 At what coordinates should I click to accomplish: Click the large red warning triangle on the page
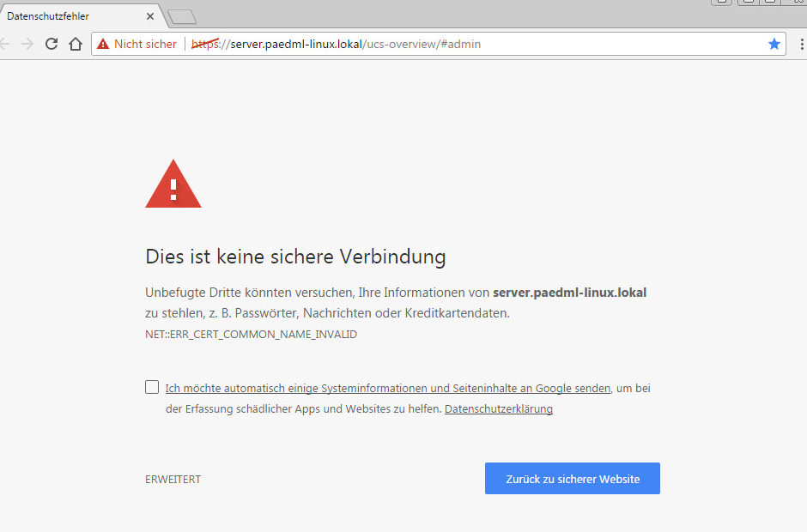point(173,184)
